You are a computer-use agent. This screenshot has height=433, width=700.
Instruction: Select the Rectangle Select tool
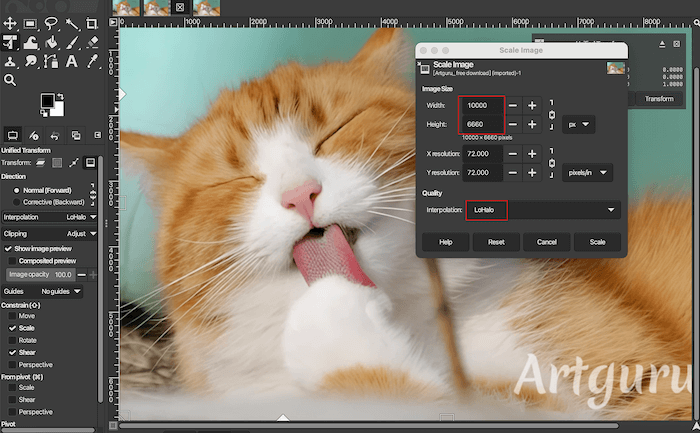[x=30, y=23]
